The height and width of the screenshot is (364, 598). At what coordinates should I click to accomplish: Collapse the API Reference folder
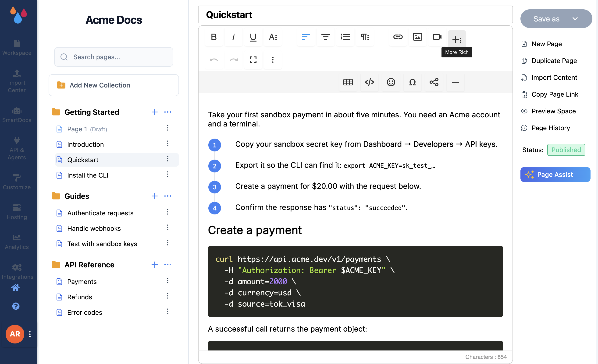[56, 265]
